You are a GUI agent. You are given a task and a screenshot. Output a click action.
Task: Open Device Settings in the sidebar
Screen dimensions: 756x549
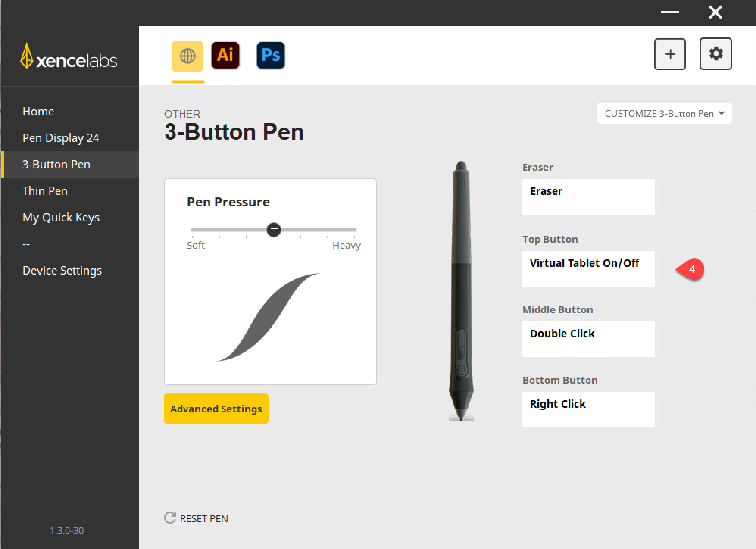point(62,270)
